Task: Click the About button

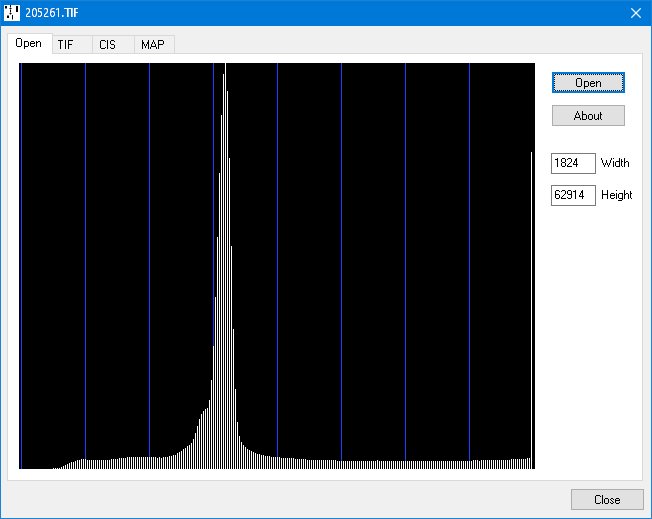Action: pos(588,116)
